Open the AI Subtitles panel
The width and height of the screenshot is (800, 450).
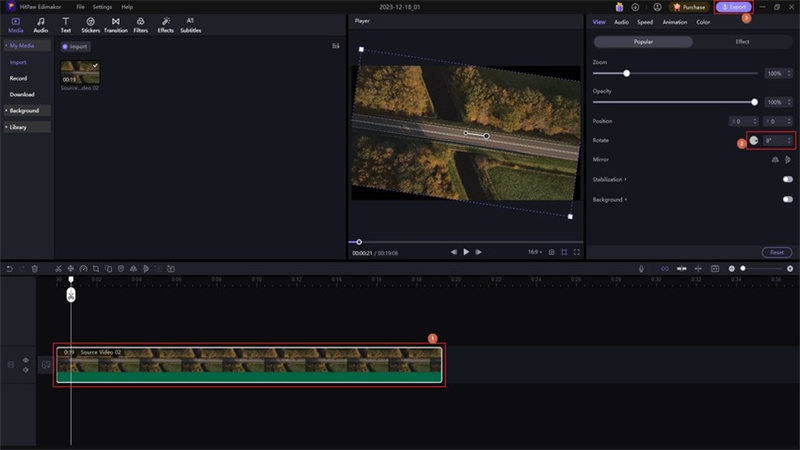pos(190,25)
